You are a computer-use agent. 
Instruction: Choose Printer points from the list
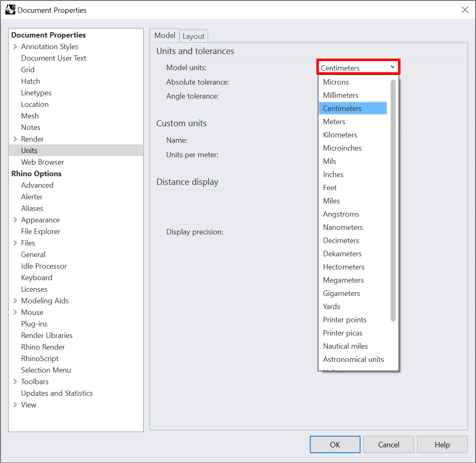point(344,320)
